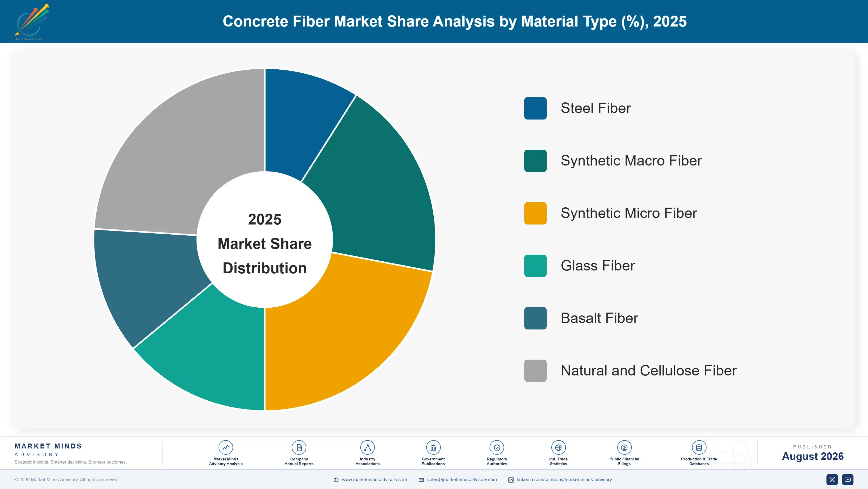Select the Regulatory Authorities shield icon

tap(497, 447)
